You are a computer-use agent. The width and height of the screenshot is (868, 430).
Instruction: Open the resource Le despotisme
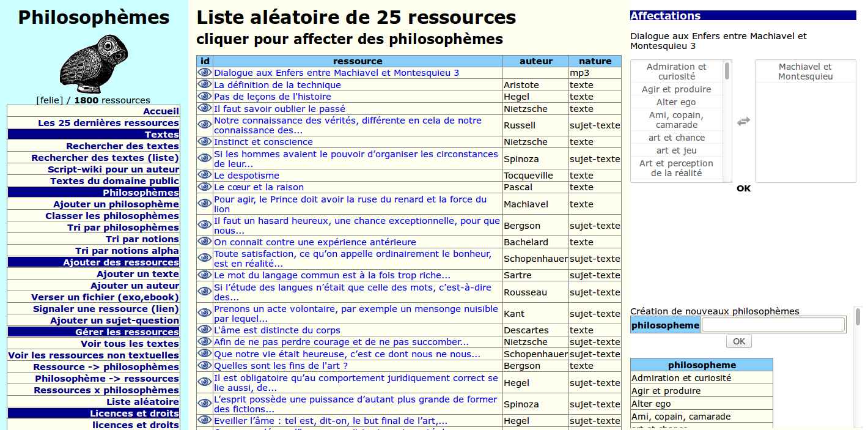pyautogui.click(x=246, y=176)
